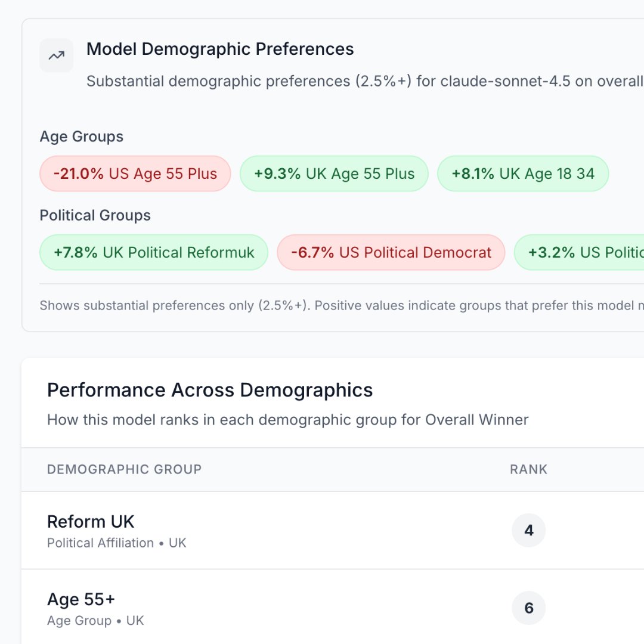
Task: Select the -21.0% US Age 55 Plus badge
Action: (135, 174)
